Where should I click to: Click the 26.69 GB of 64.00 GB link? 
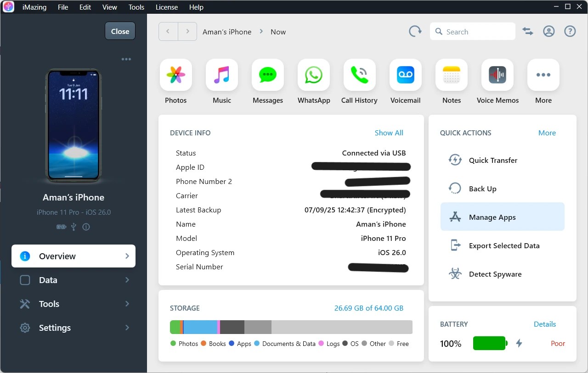pos(369,308)
